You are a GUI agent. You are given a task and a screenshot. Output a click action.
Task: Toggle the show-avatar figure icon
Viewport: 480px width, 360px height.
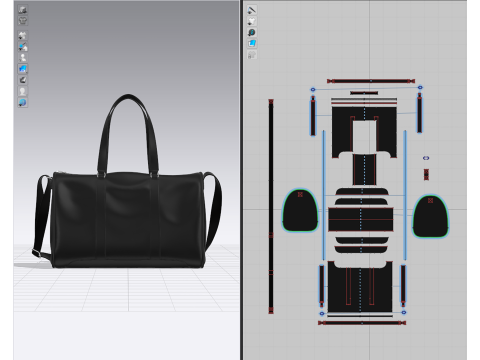click(23, 58)
